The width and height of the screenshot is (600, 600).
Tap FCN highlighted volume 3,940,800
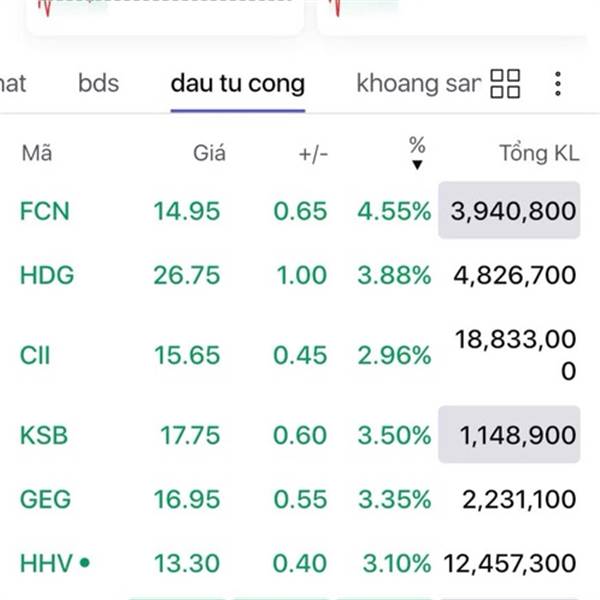click(509, 210)
